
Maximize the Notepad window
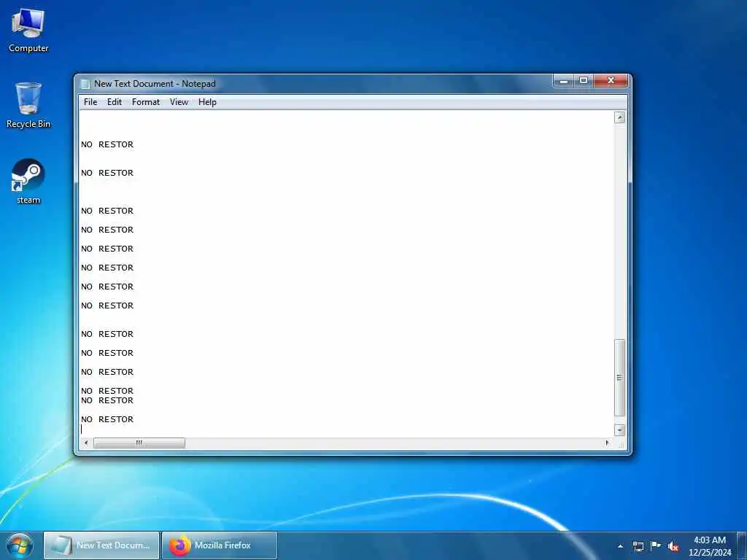(583, 81)
